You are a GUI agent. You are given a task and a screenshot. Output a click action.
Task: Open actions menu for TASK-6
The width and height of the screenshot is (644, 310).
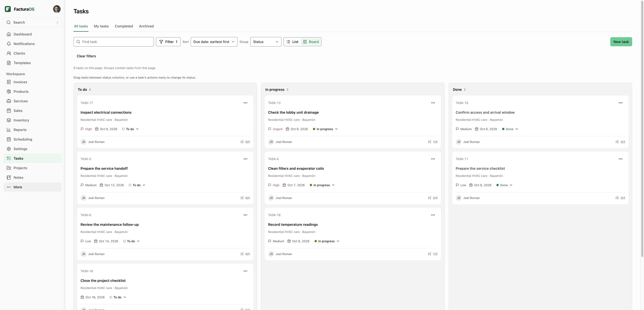coord(245,215)
